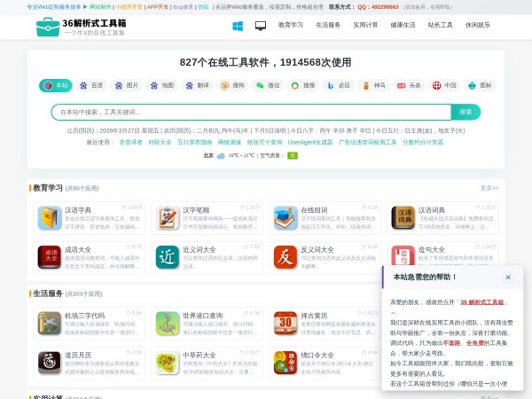The image size is (532, 399).
Task: Open the 世界港口查询 anchor icon
Action: 168,324
